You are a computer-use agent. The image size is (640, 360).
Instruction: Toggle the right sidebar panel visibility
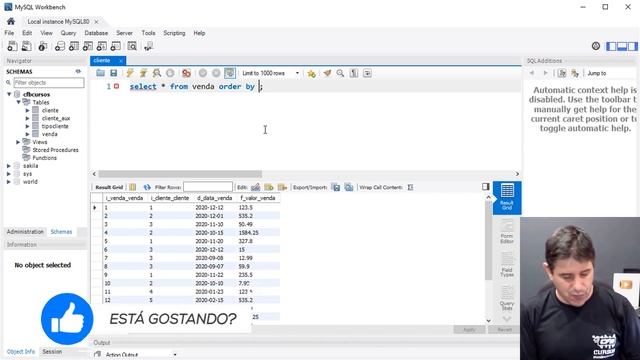click(x=633, y=46)
